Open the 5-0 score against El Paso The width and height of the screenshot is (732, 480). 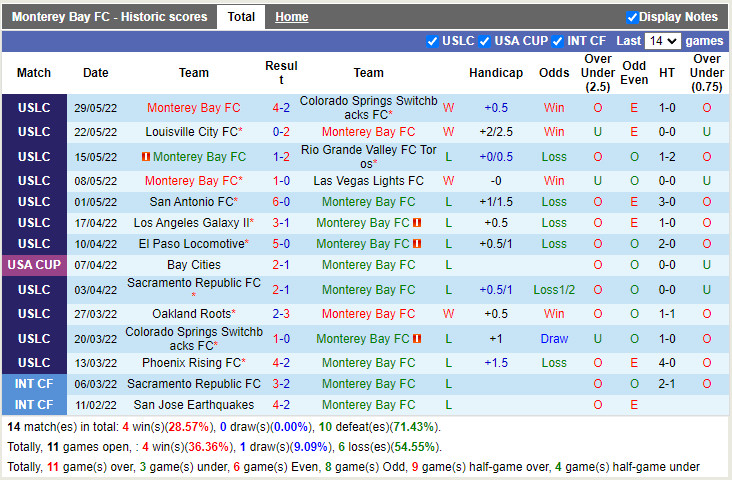point(281,244)
